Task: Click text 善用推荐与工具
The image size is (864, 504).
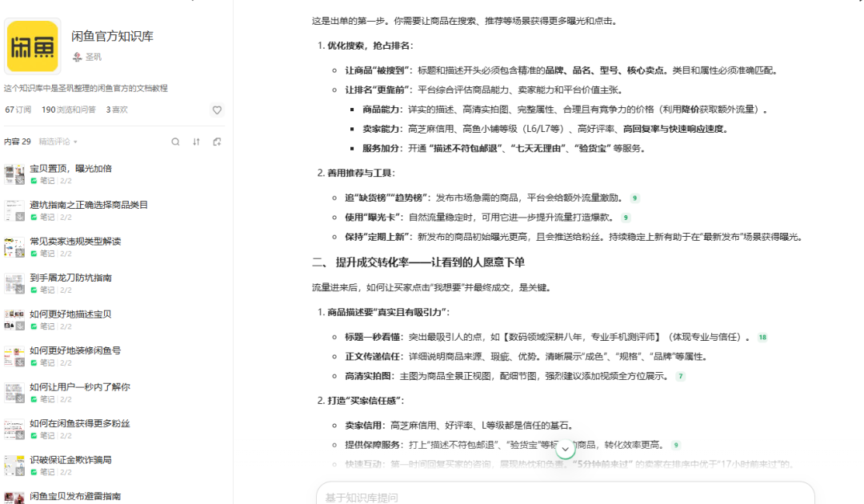Action: point(361,173)
